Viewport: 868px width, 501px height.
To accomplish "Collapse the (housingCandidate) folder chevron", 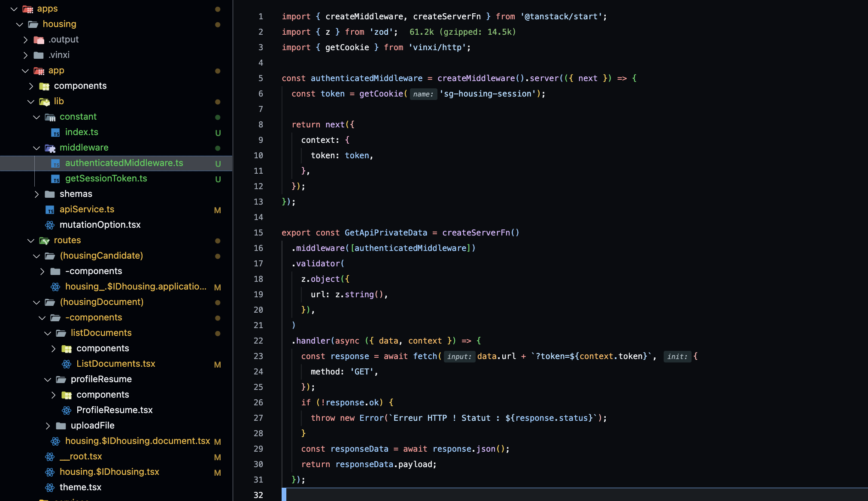I will tap(36, 256).
